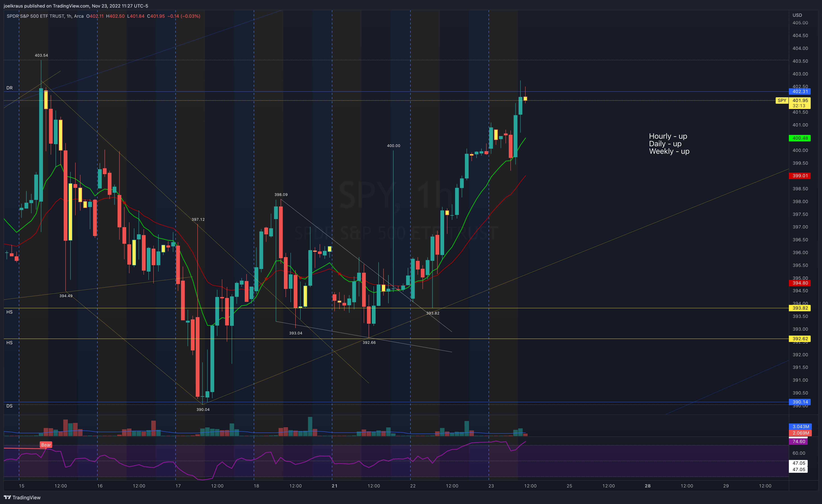Click the SPDR S&P 500 ETF TRUST title
The width and height of the screenshot is (822, 504).
pyautogui.click(x=36, y=16)
